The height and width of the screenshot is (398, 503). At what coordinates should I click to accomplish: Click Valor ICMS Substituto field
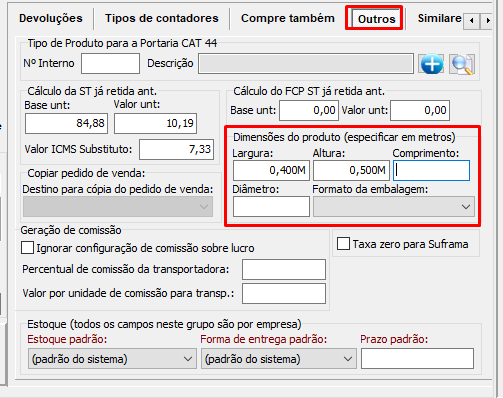tap(176, 149)
